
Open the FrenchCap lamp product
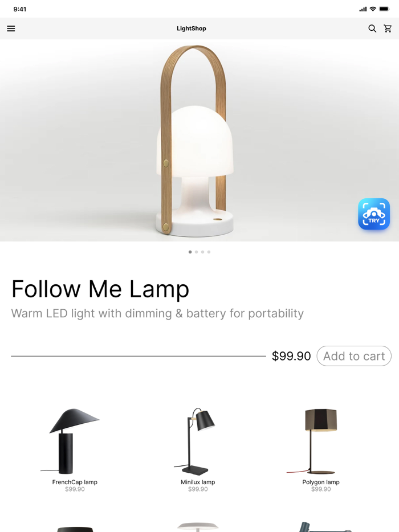75,449
